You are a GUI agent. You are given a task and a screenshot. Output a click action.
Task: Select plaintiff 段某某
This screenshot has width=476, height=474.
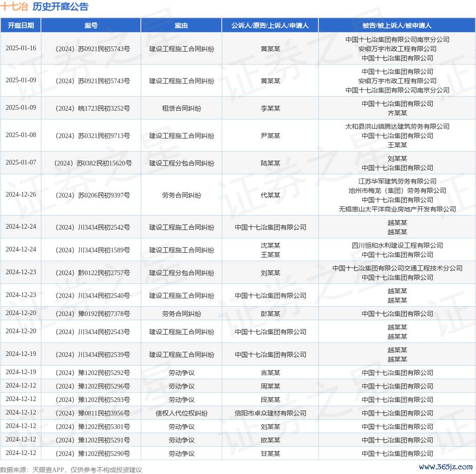pyautogui.click(x=270, y=400)
